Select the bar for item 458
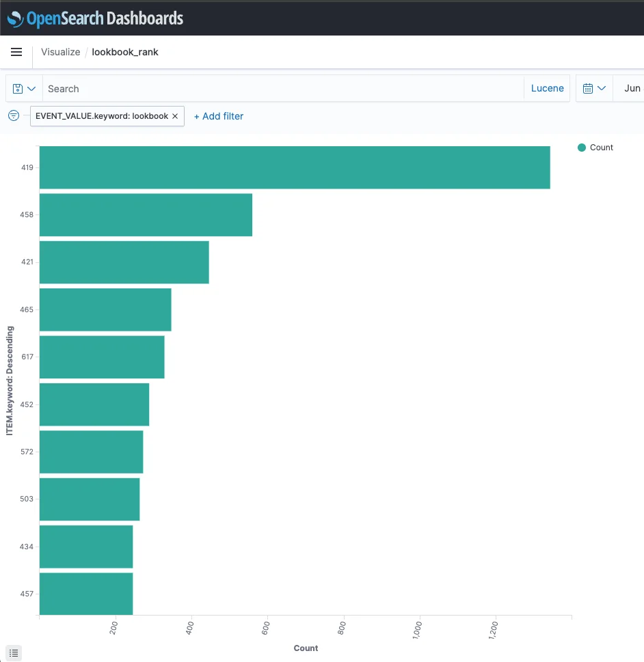The image size is (644, 662). click(x=146, y=215)
